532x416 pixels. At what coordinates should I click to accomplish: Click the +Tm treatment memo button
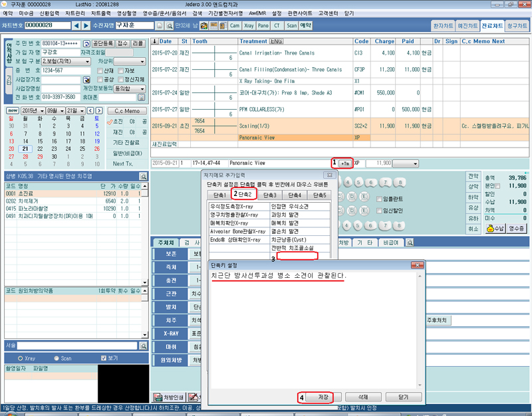(x=345, y=163)
